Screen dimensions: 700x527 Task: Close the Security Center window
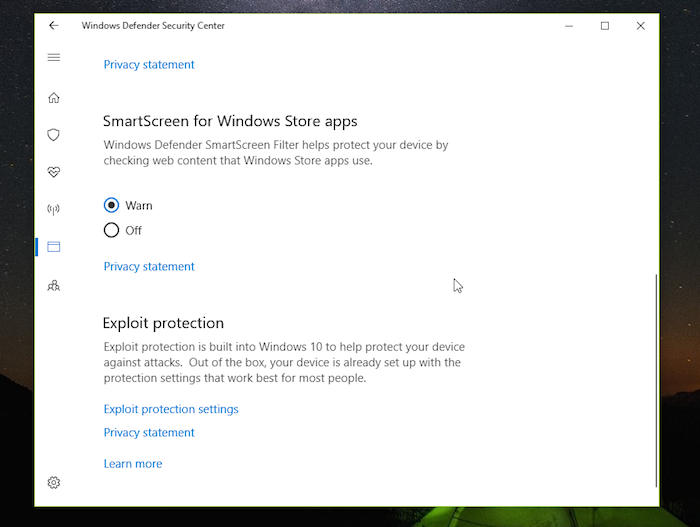641,26
